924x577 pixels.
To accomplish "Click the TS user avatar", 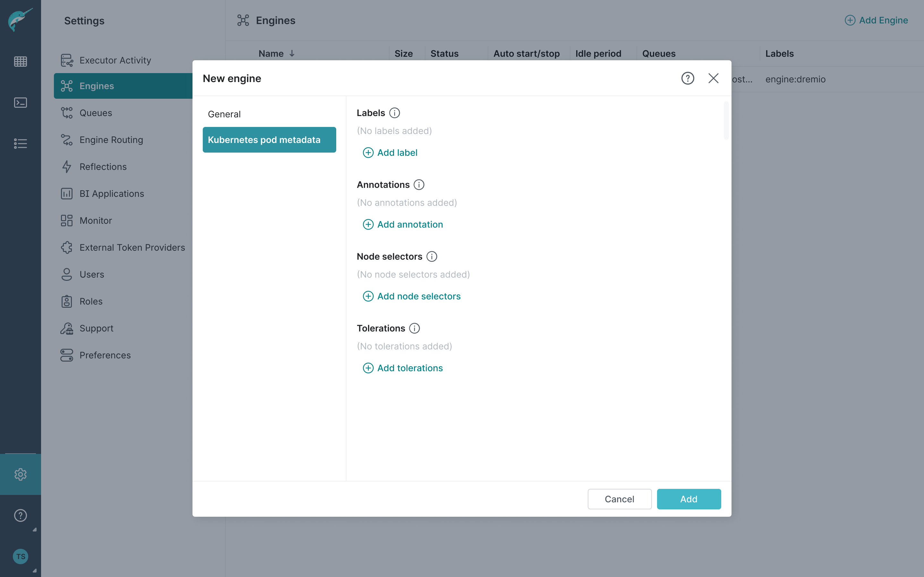I will (20, 556).
